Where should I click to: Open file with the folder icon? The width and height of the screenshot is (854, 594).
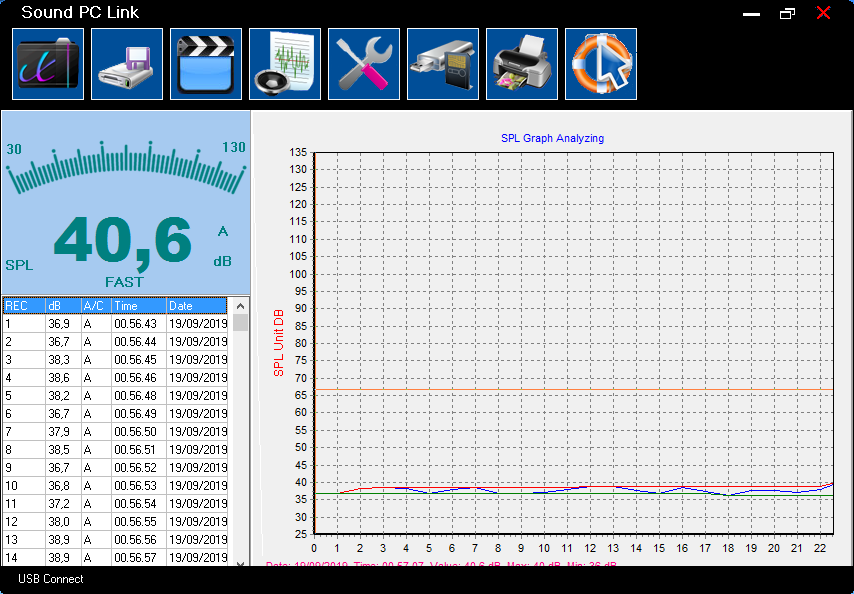(x=48, y=64)
